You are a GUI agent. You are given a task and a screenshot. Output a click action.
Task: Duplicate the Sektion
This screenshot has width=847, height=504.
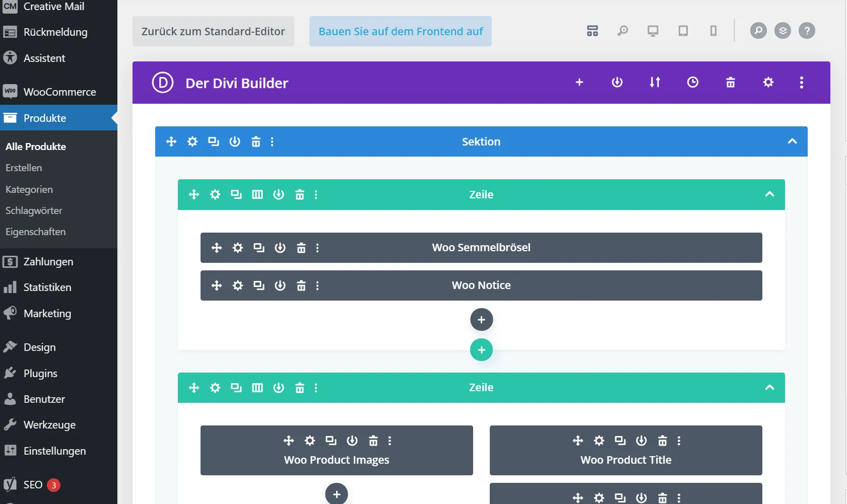coord(214,141)
